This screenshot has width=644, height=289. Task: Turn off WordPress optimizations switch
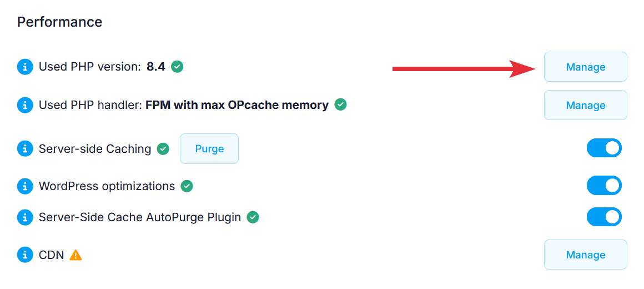[x=604, y=186]
